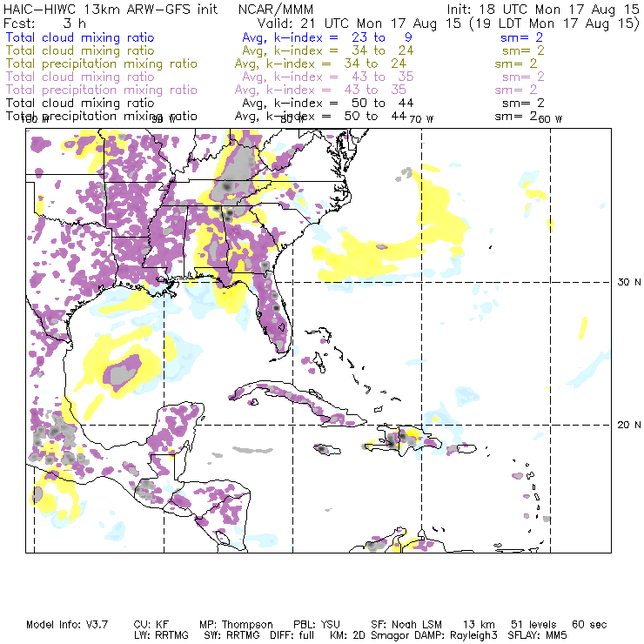Select the blue "sm= 2" value
The height and width of the screenshot is (644, 644).
(x=521, y=37)
